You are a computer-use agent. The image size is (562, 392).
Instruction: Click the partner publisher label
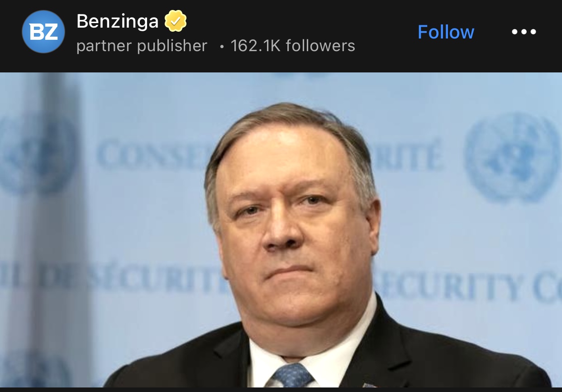142,46
